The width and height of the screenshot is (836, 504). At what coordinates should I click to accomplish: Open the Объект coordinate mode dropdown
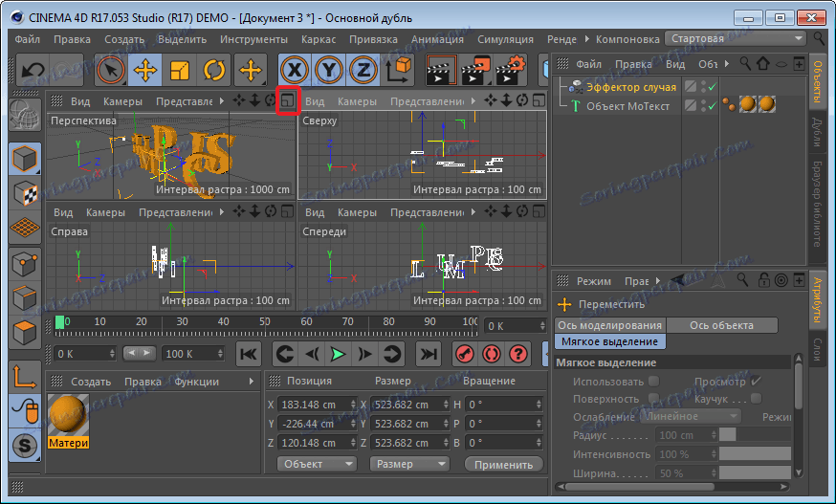[317, 464]
